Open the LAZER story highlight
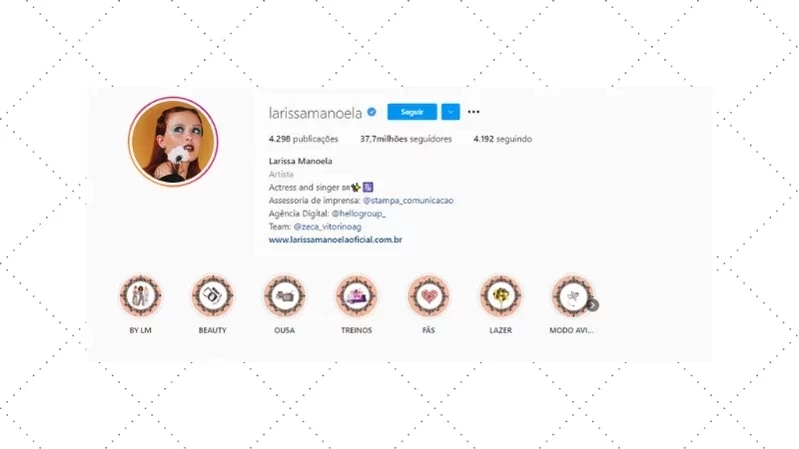Image resolution: width=799 pixels, height=449 pixels. pyautogui.click(x=500, y=296)
